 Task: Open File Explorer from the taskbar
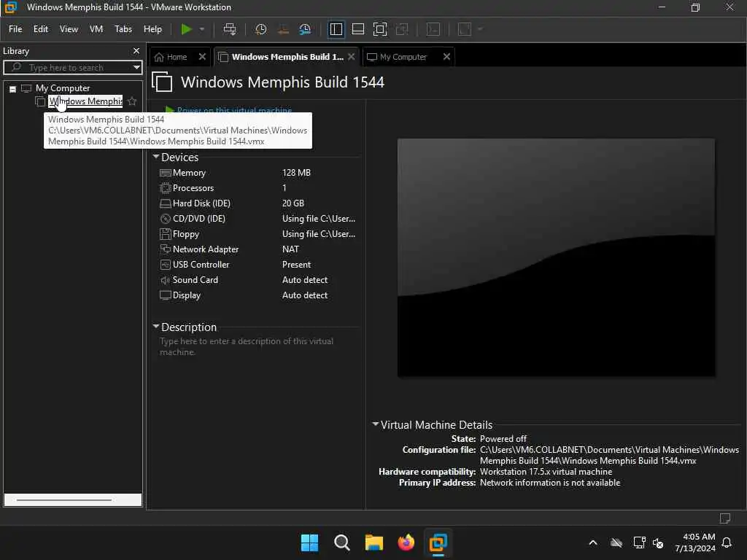pyautogui.click(x=374, y=542)
